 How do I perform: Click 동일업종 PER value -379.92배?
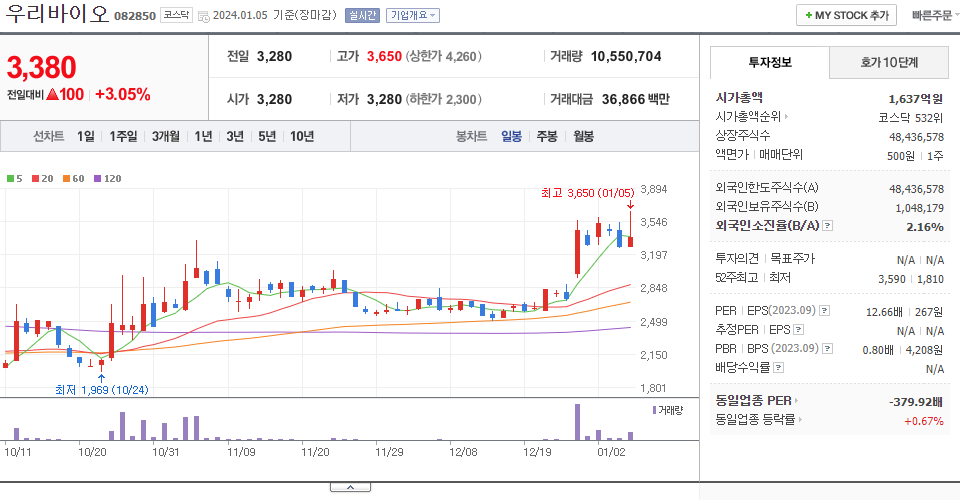tap(915, 402)
